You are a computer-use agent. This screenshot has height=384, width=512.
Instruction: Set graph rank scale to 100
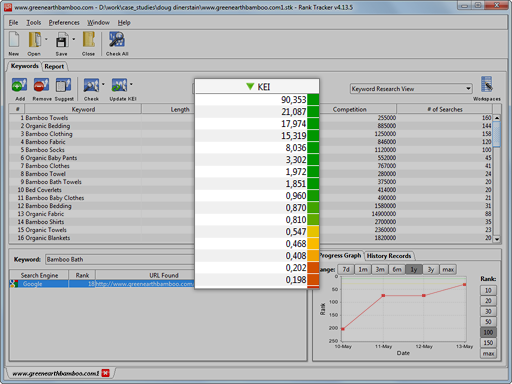coord(488,332)
